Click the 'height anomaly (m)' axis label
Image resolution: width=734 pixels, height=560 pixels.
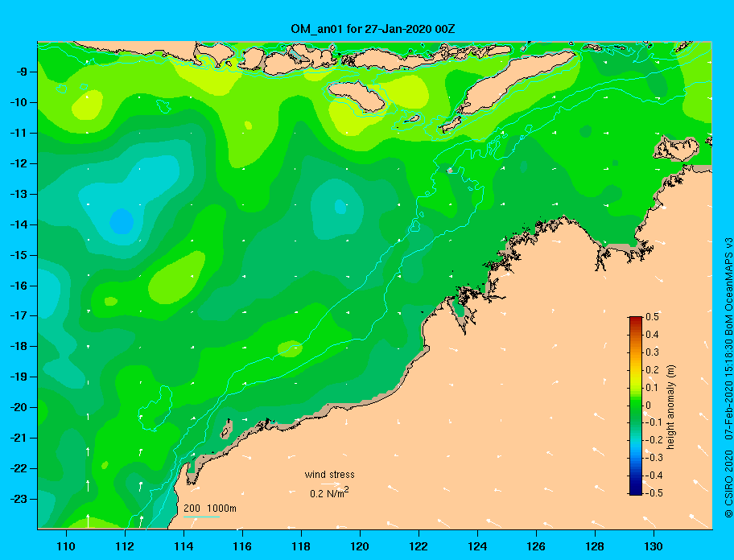pyautogui.click(x=670, y=407)
